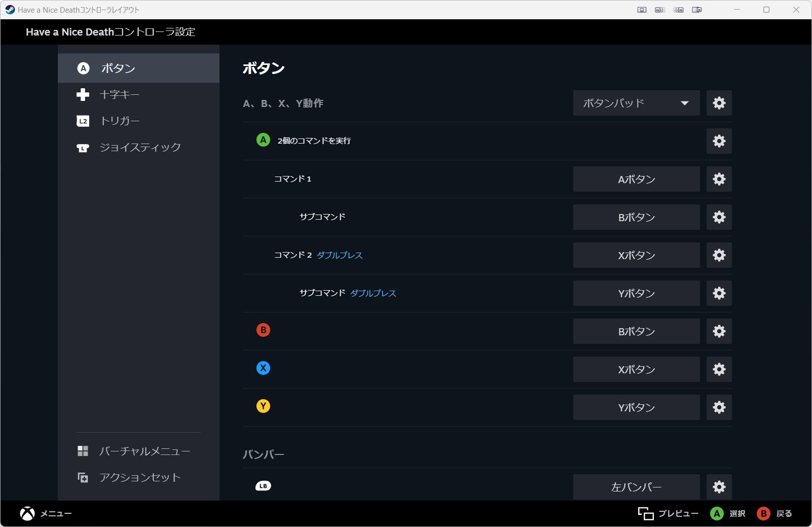The image size is (812, 527).
Task: Click gear icon for コマンド 2 ダブルプレス
Action: click(x=719, y=255)
